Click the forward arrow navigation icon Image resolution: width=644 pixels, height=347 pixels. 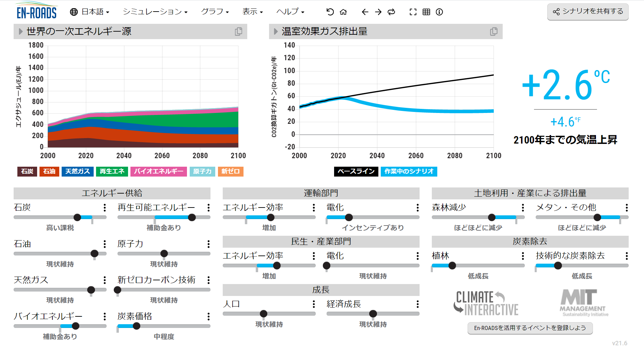(x=378, y=12)
